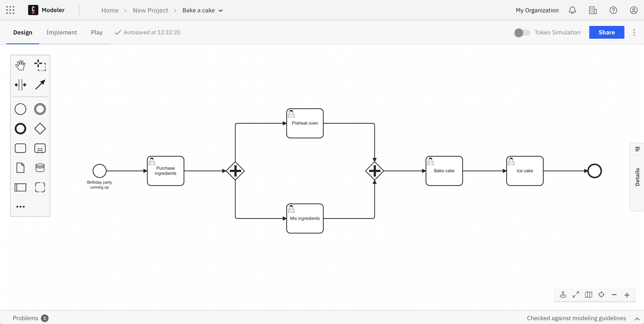The height and width of the screenshot is (324, 644).
Task: Select the task/rectangle tool
Action: tap(20, 148)
